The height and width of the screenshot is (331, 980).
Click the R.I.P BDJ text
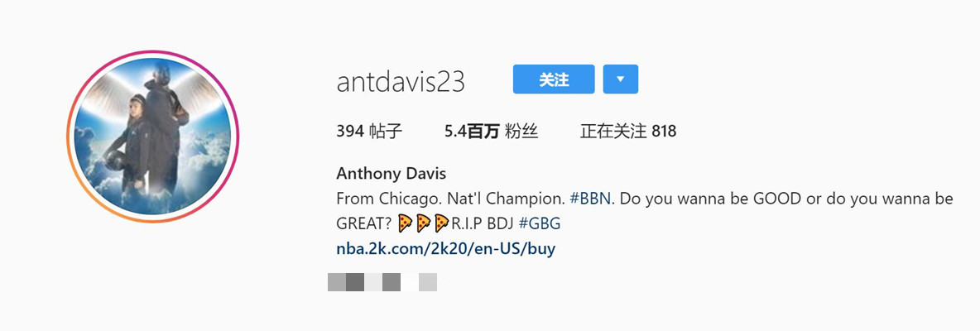(482, 223)
